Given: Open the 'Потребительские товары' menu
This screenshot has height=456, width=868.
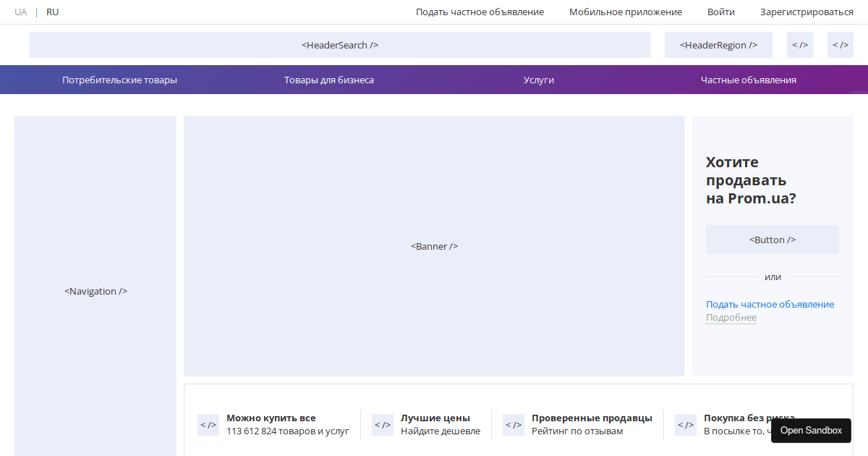Looking at the screenshot, I should (119, 80).
